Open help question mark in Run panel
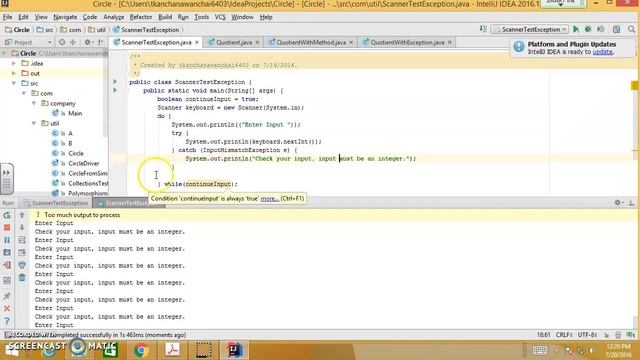 click(x=7, y=321)
